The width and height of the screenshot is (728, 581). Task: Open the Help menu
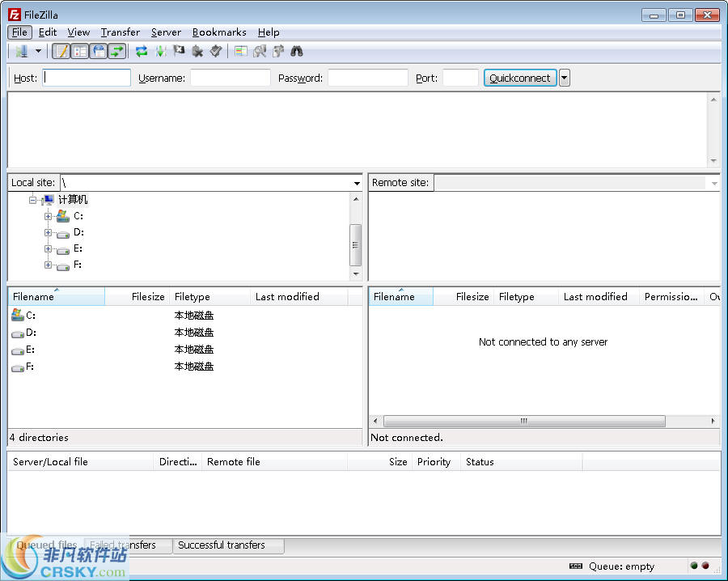coord(269,32)
